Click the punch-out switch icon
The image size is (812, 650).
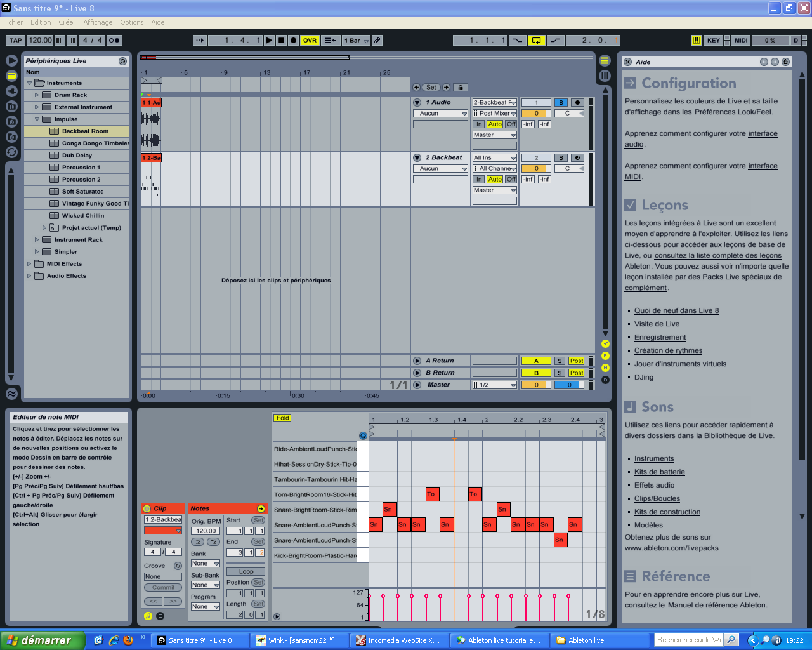point(555,40)
